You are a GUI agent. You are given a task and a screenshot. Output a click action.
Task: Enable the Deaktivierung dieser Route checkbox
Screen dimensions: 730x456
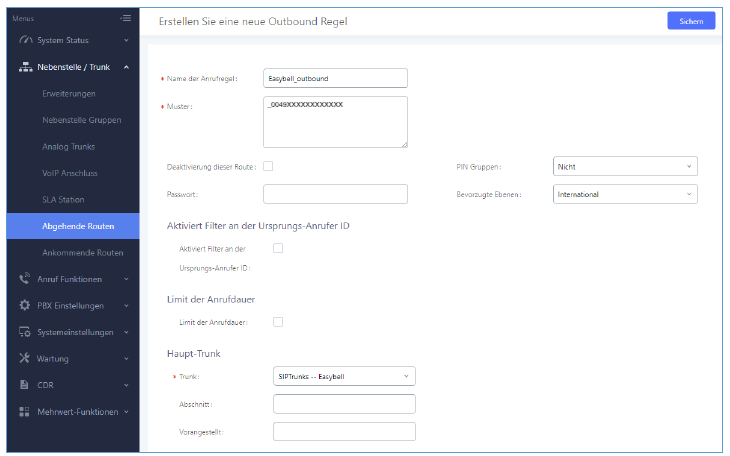coord(268,166)
